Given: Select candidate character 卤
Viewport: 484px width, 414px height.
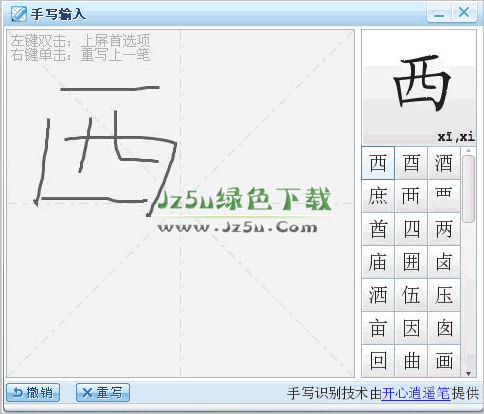Looking at the screenshot, I should (444, 262).
